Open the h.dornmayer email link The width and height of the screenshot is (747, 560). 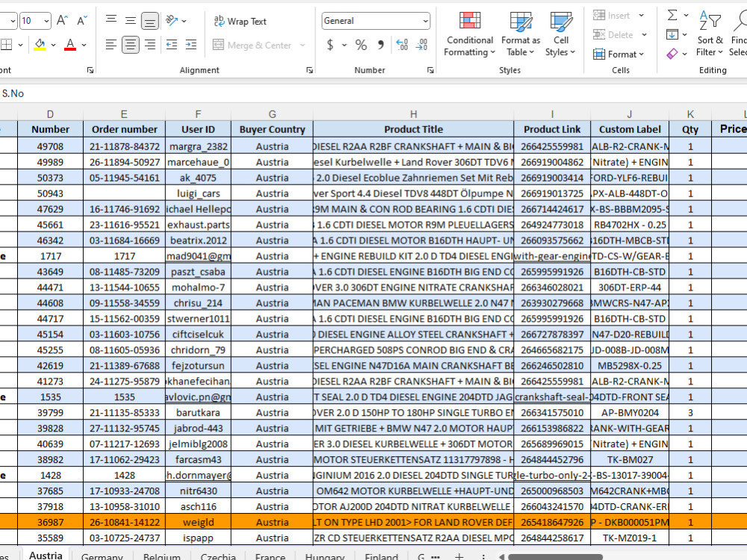pyautogui.click(x=198, y=475)
